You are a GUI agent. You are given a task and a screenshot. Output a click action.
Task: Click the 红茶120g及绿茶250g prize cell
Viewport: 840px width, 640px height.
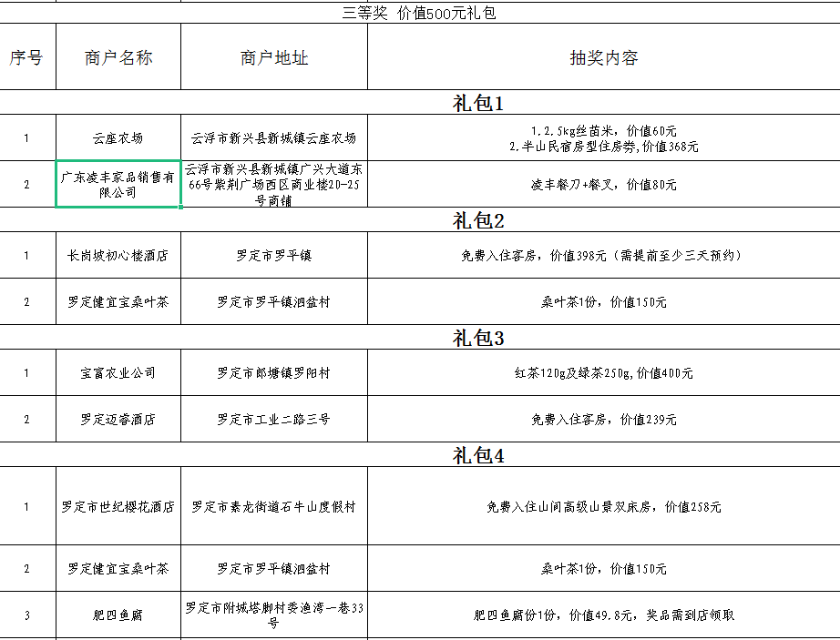(603, 373)
